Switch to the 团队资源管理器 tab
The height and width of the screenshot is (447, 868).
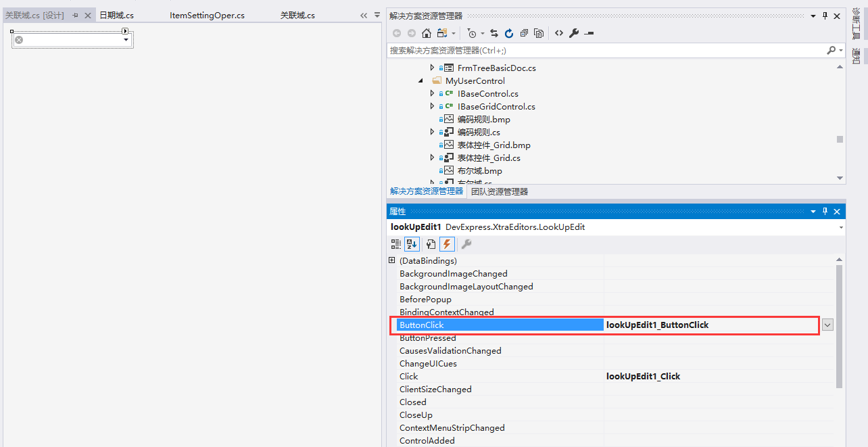tap(499, 191)
